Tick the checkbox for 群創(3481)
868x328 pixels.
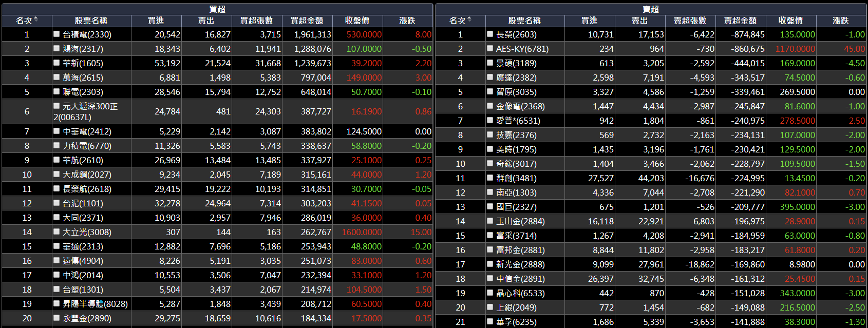[x=490, y=178]
